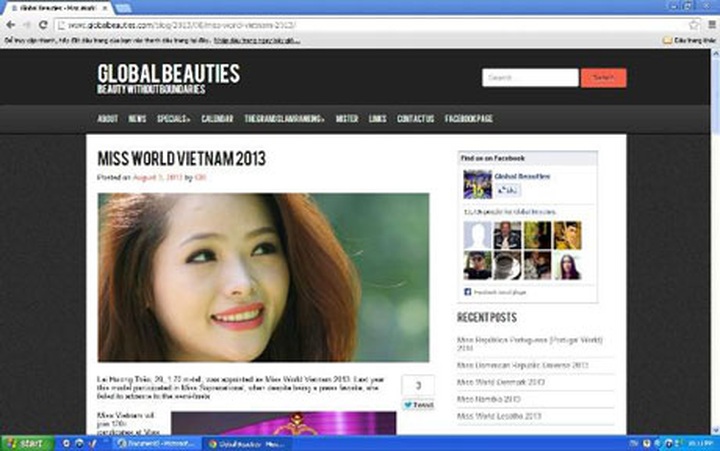Image resolution: width=720 pixels, height=451 pixels.
Task: Click the orange Search button
Action: tap(603, 78)
